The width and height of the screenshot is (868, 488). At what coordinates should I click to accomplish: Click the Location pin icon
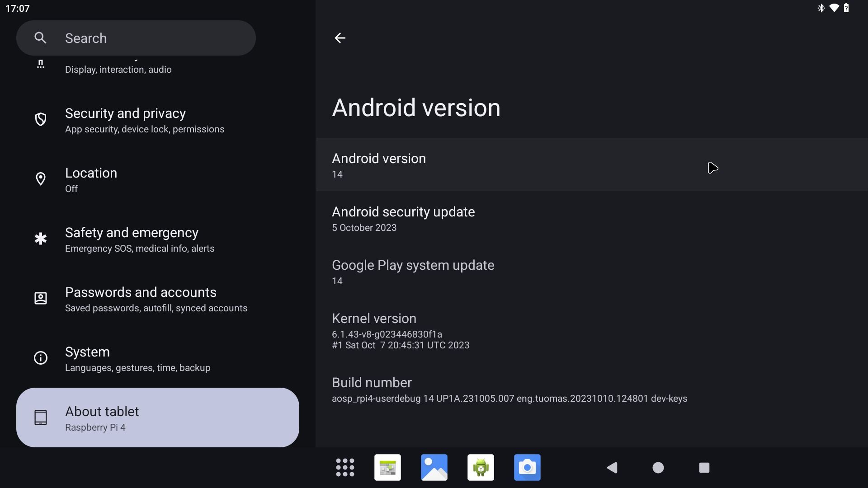point(41,179)
